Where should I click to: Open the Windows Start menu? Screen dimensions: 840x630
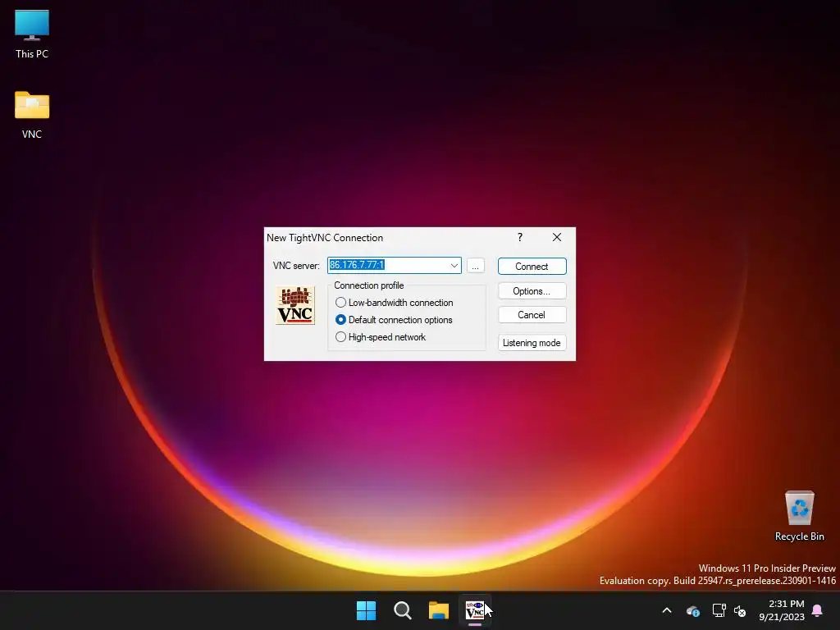367,610
